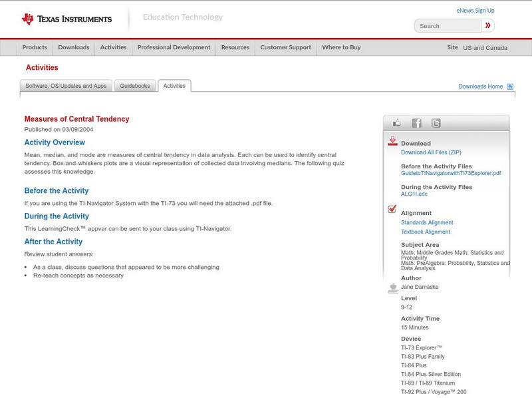Image resolution: width=532 pixels, height=398 pixels.
Task: Click the thumbs-up like icon
Action: pyautogui.click(x=397, y=123)
